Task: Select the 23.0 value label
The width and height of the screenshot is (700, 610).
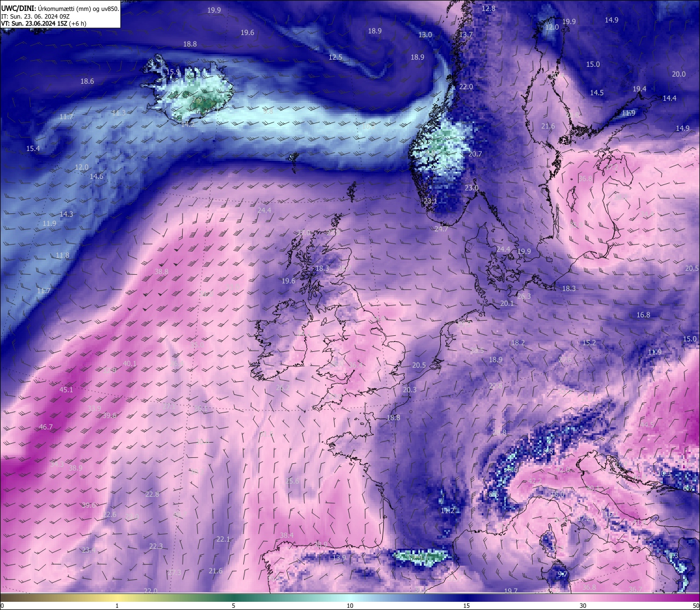Action: [x=471, y=188]
